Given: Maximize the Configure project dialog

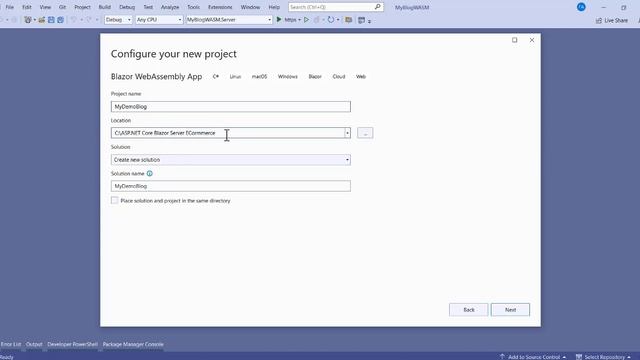Looking at the screenshot, I should [x=515, y=40].
